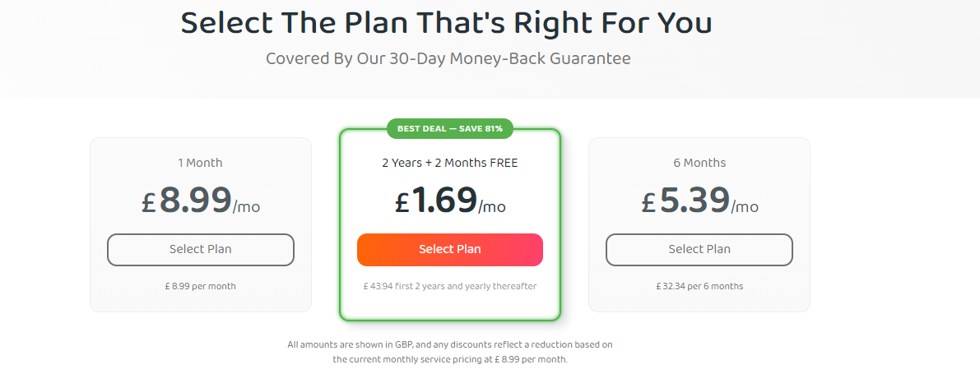Click the BEST DEAL — SAVE 81% badge

pyautogui.click(x=449, y=129)
